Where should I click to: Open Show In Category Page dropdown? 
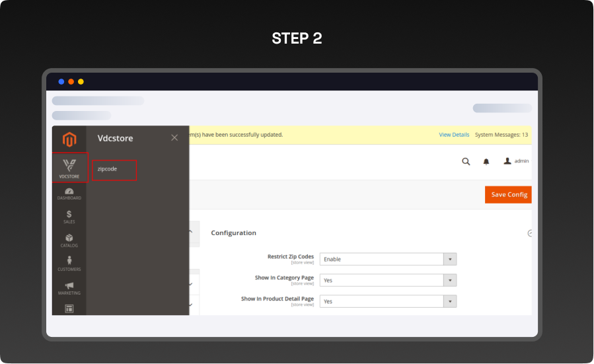point(388,280)
